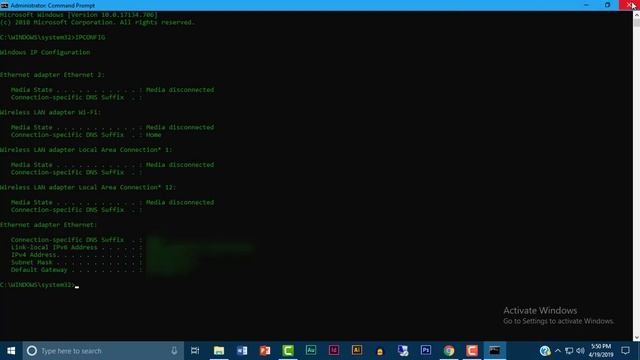The height and width of the screenshot is (360, 640).
Task: Launch Adobe Photoshop from the taskbar
Action: click(x=426, y=351)
